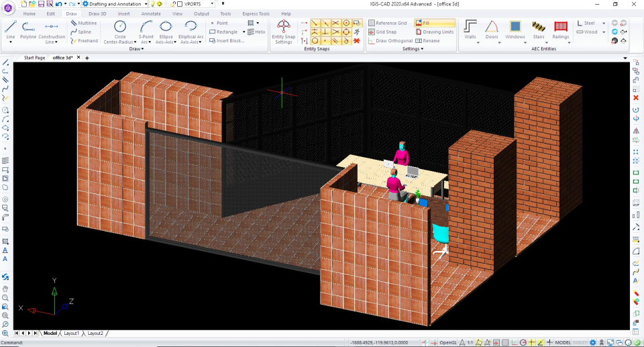Click the red X clear entity snaps icon
The height and width of the screenshot is (347, 644).
click(356, 41)
